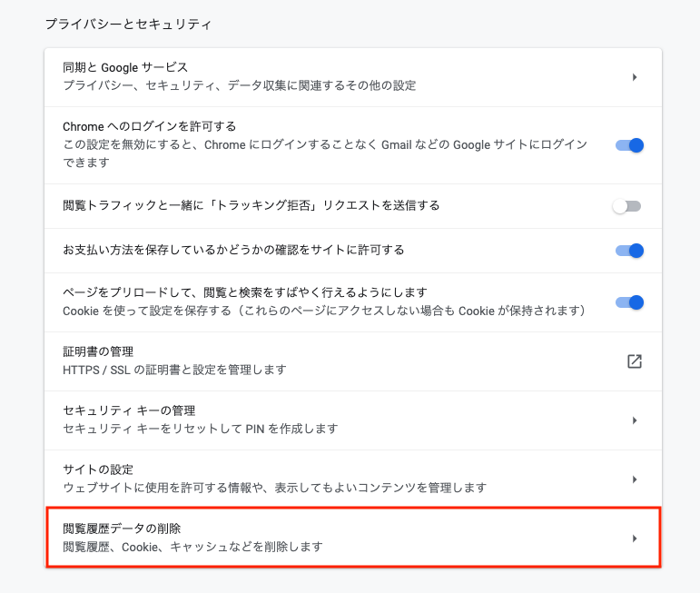The image size is (700, 593).
Task: Disable お支払い方法 confirmation switch
Action: coord(629,251)
